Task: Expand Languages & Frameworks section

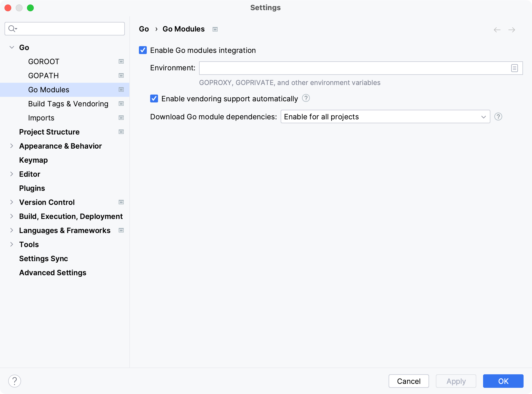Action: 12,230
